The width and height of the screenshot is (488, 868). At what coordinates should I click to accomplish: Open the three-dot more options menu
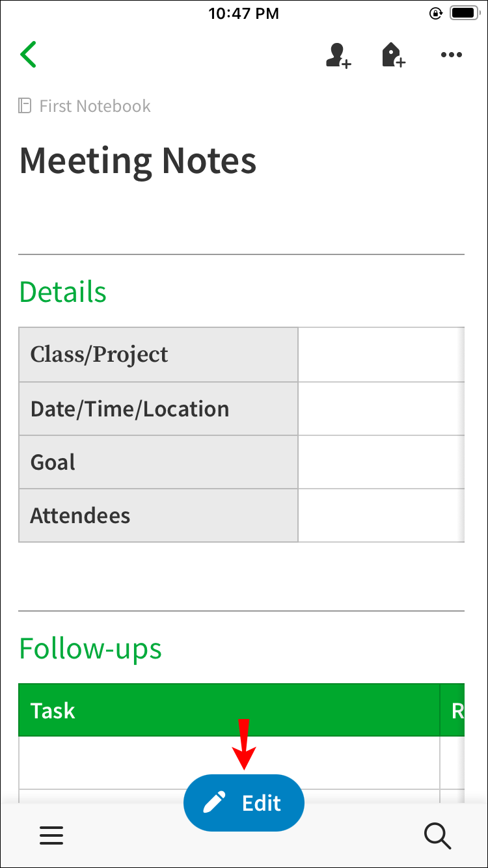451,55
